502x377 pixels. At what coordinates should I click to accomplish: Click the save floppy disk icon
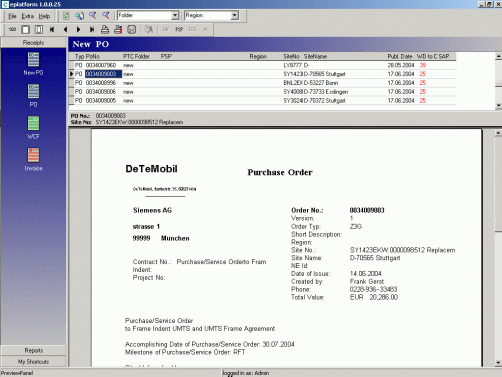coord(131,30)
